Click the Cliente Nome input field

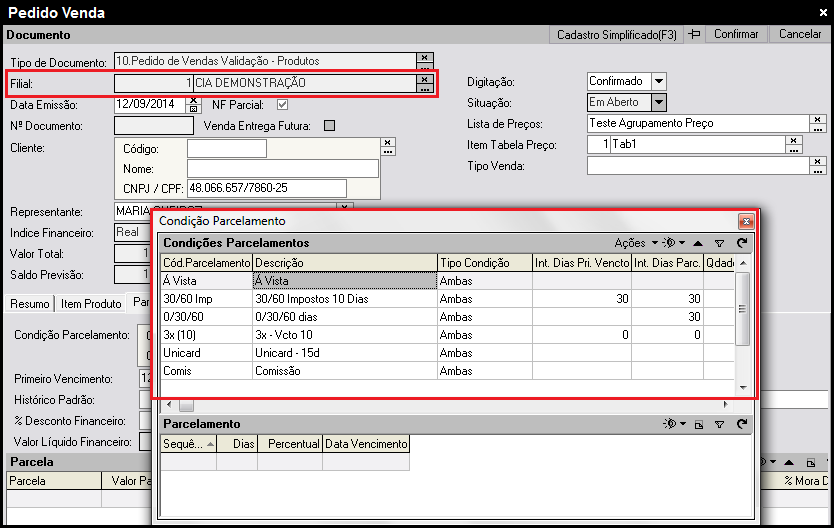click(x=282, y=169)
